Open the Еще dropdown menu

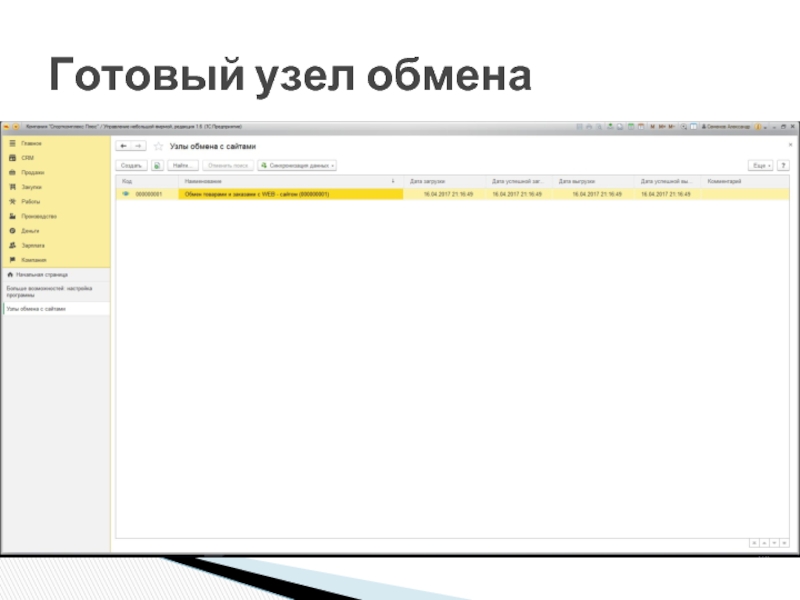click(x=760, y=165)
